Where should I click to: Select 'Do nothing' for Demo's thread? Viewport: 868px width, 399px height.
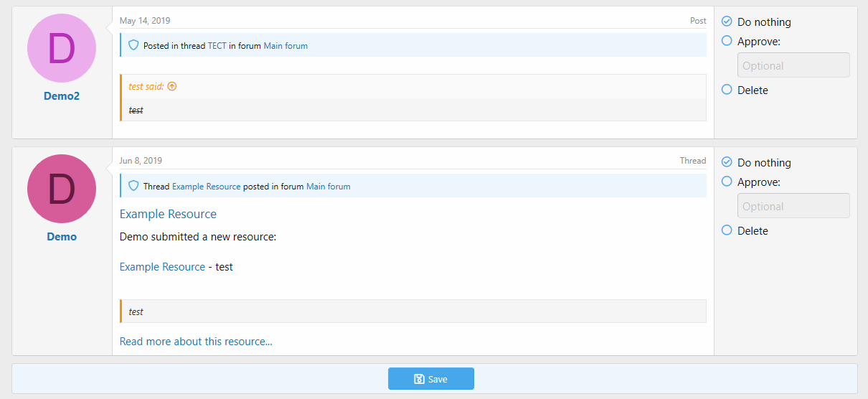[727, 162]
